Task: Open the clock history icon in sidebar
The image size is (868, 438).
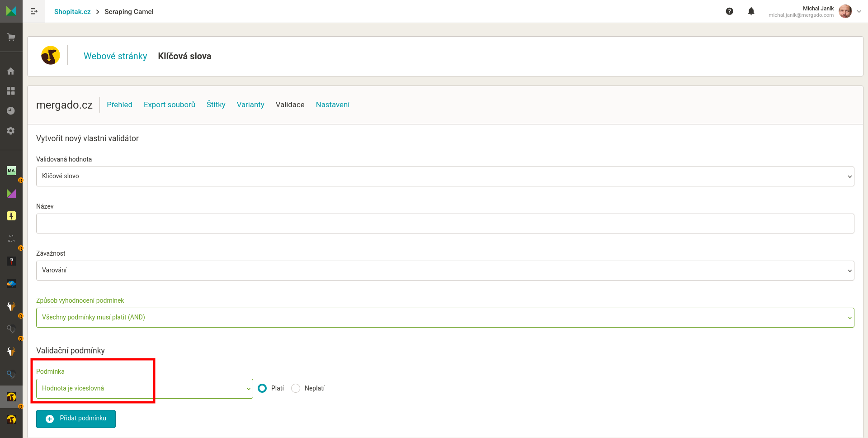Action: coord(11,111)
